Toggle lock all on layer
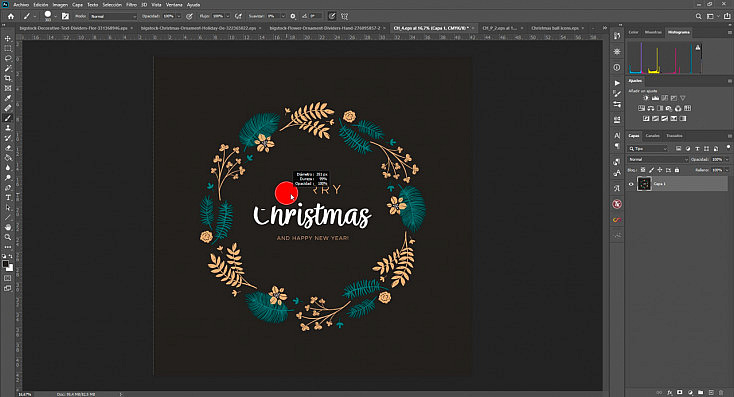The height and width of the screenshot is (397, 734). [x=676, y=170]
